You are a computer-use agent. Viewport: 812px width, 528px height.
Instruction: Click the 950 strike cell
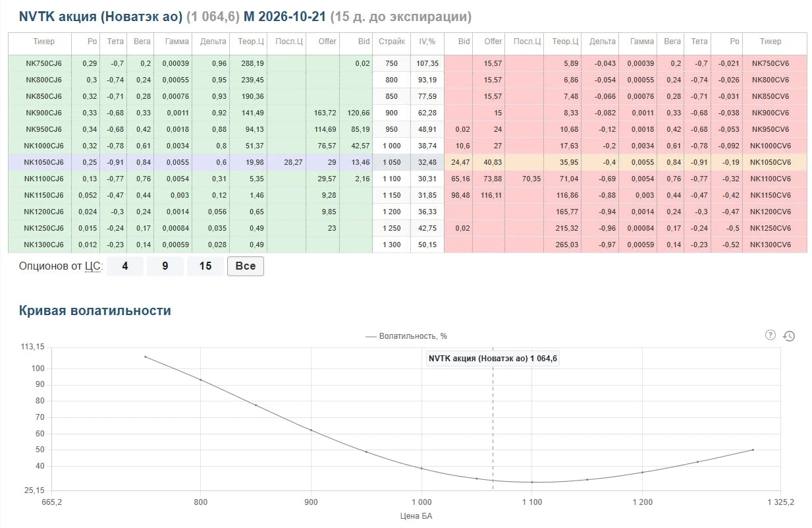392,129
